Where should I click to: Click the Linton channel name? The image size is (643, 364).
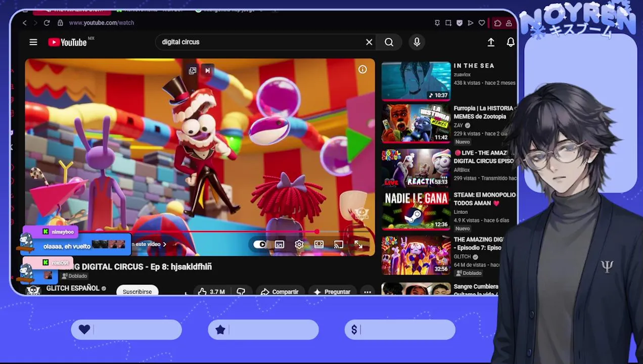pos(461,212)
